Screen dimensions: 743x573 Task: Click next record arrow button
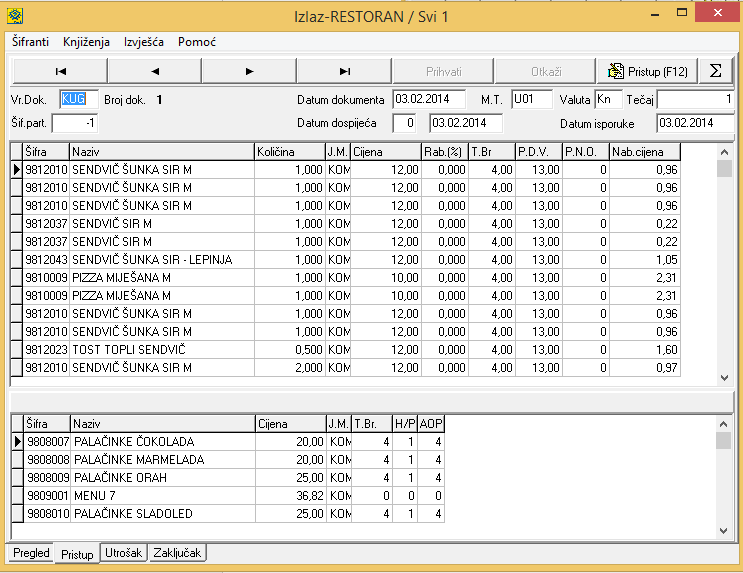coord(249,71)
